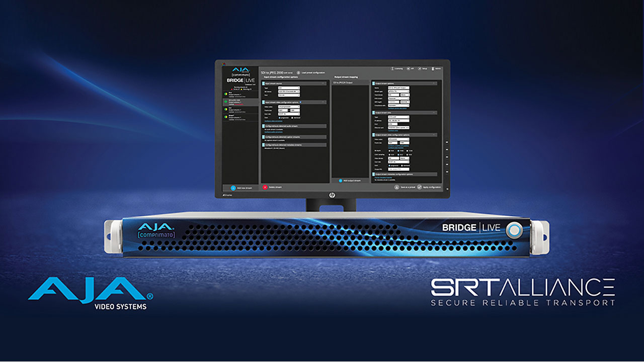Select the 8 bit depth radio button
644x362 pixels.
point(389,151)
